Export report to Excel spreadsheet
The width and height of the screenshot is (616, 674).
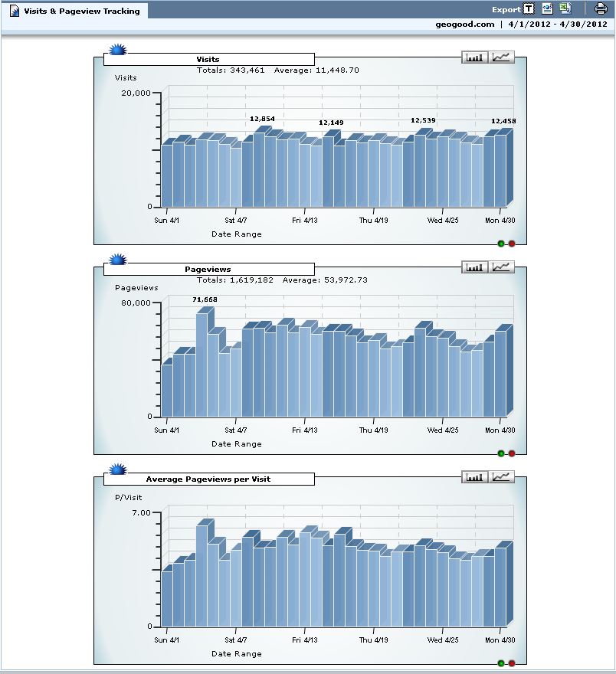(565, 9)
